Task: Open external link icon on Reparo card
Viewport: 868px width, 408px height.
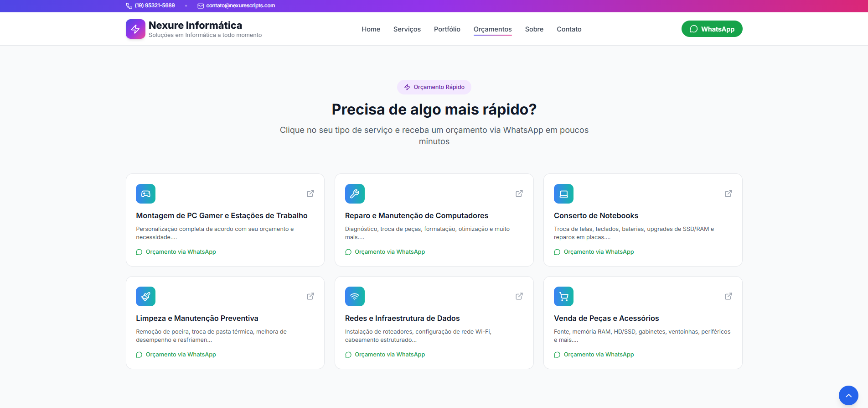Action: (519, 194)
